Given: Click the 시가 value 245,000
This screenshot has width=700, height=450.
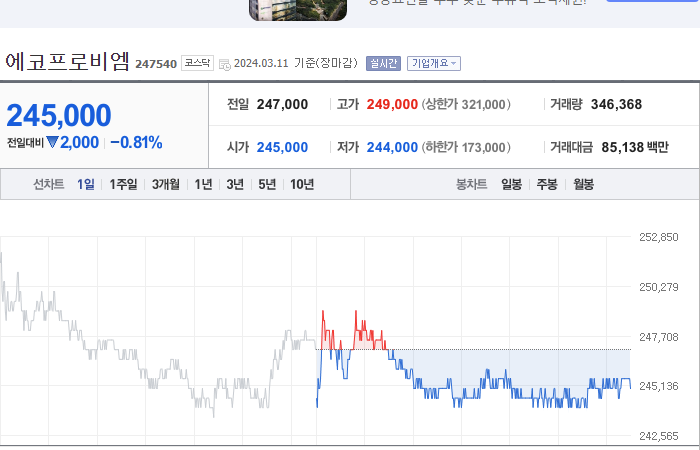Looking at the screenshot, I should coord(282,147).
